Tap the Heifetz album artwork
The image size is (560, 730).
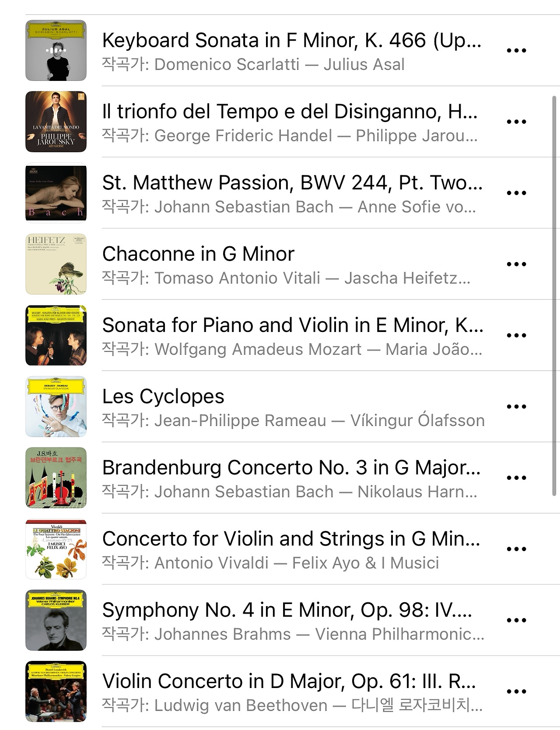56,264
